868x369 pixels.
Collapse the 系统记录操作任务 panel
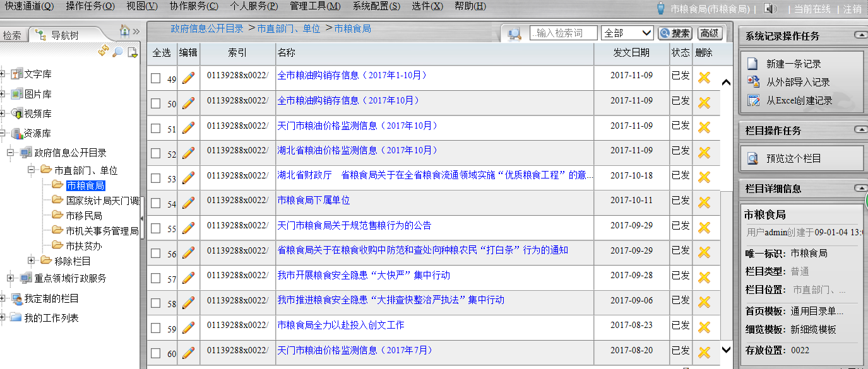point(860,35)
